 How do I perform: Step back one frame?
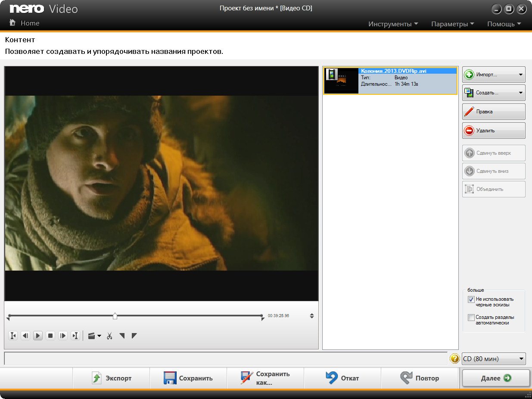tap(25, 336)
